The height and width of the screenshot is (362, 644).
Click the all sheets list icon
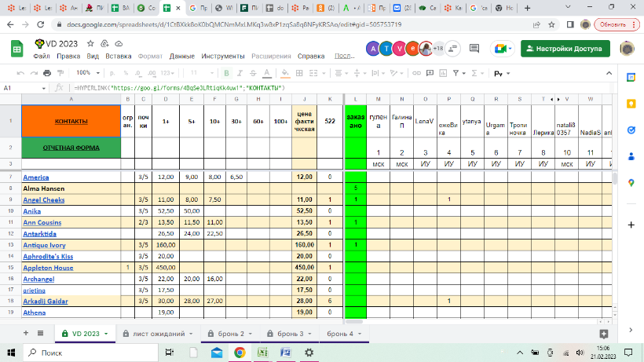pyautogui.click(x=41, y=333)
